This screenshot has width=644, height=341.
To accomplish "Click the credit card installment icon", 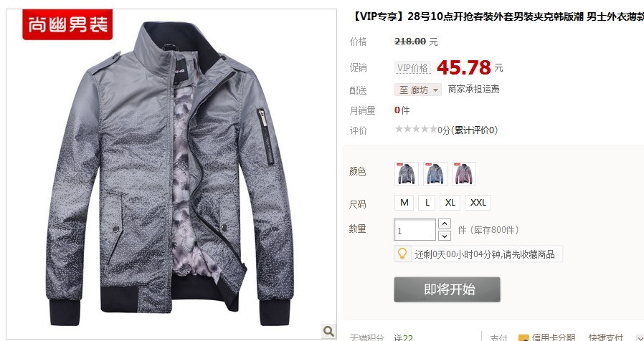I will (x=524, y=338).
